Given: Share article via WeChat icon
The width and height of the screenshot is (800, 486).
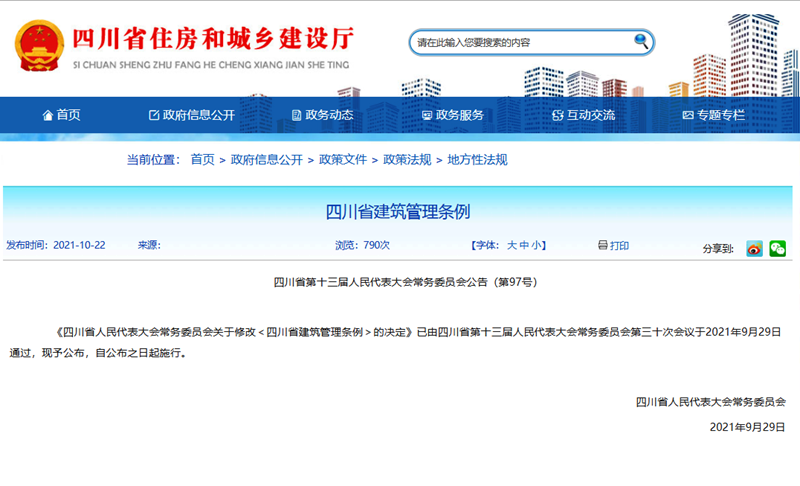Looking at the screenshot, I should coord(777,248).
